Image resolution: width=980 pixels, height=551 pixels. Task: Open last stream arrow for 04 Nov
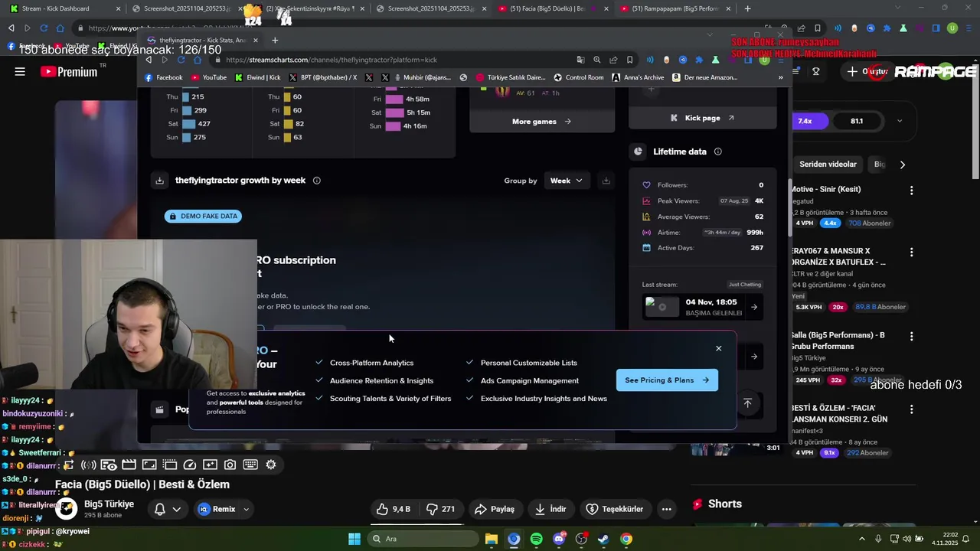(x=754, y=307)
